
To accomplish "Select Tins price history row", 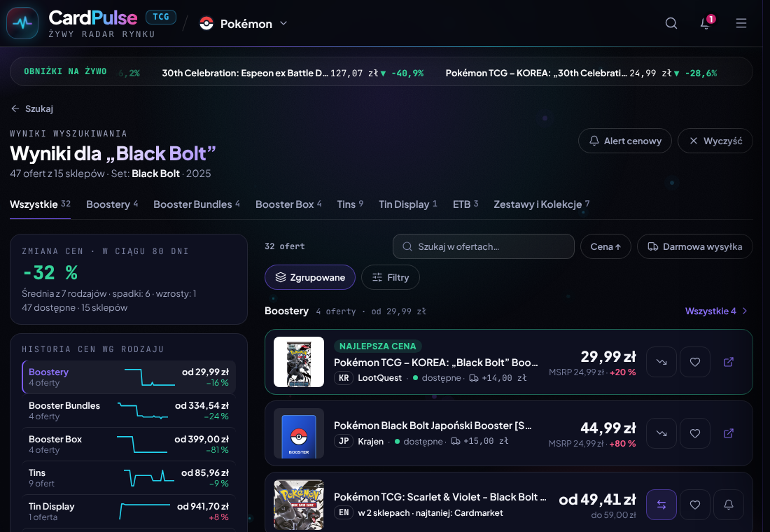I will tap(129, 478).
